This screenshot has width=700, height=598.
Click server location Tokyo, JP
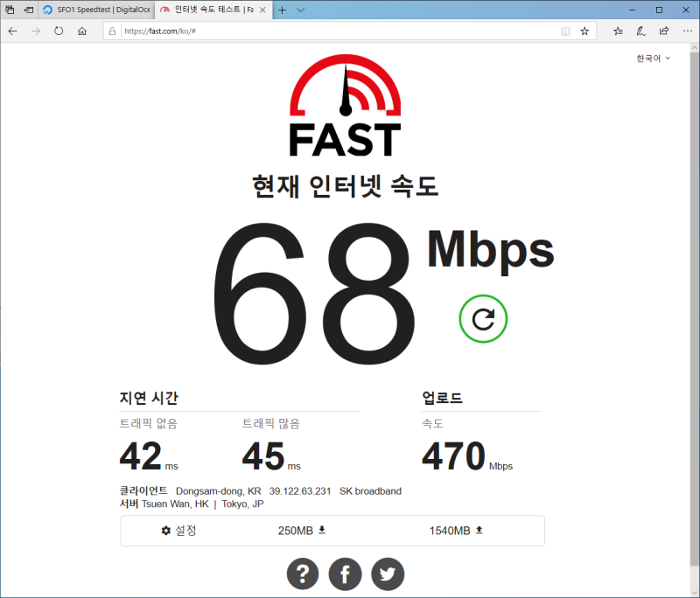click(x=242, y=504)
